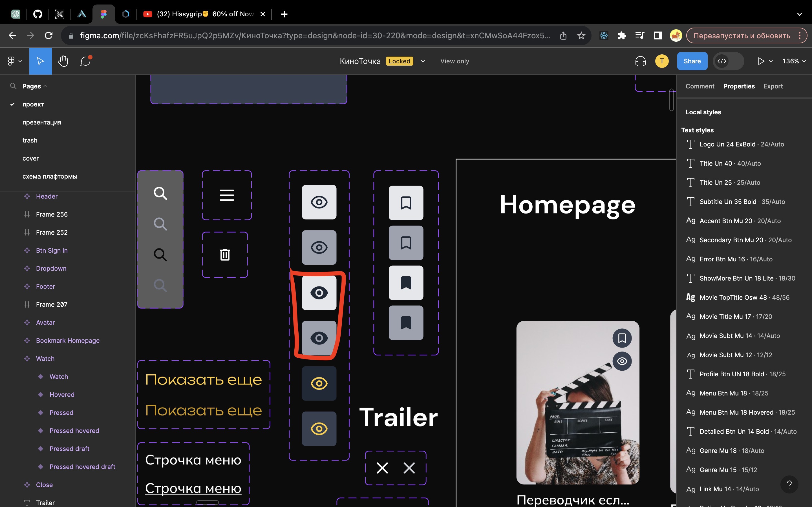Click the blue Share button
The image size is (812, 507).
[692, 61]
